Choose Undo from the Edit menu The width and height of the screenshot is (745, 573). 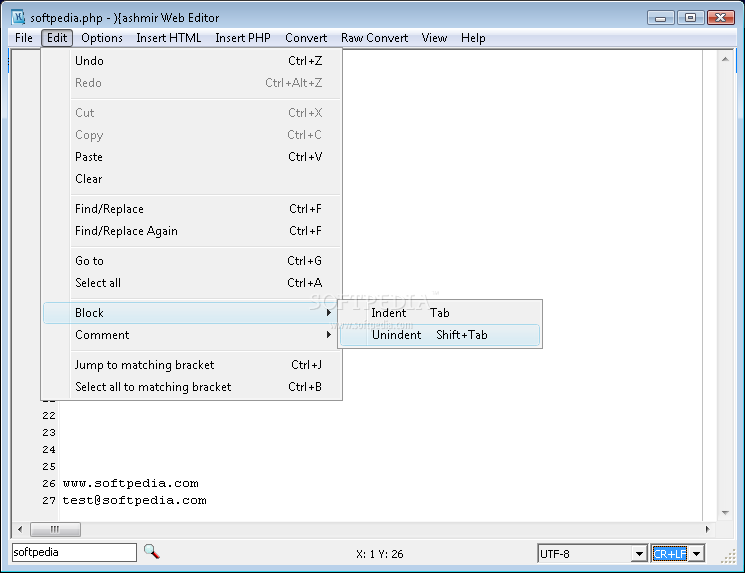[x=192, y=61]
